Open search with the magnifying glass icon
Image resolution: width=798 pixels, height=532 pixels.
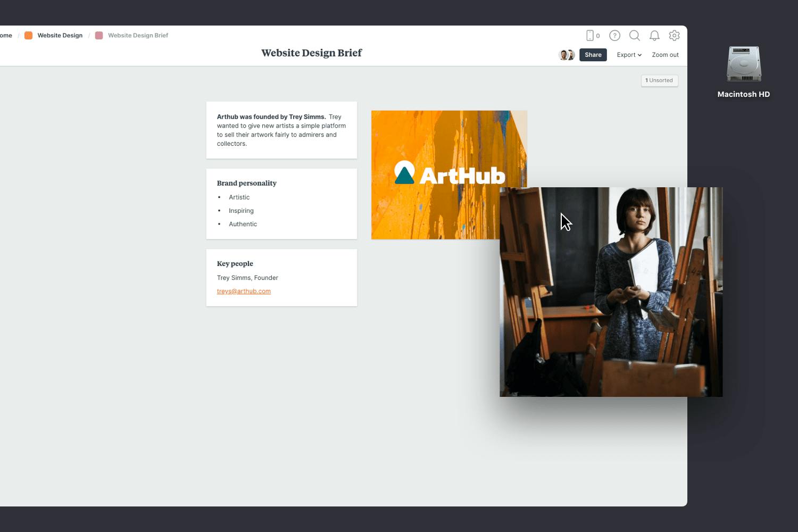tap(635, 35)
